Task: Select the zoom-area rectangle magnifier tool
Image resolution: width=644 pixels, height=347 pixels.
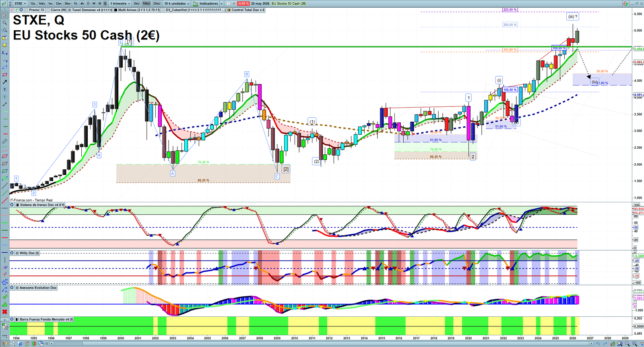Action: pyautogui.click(x=5, y=30)
